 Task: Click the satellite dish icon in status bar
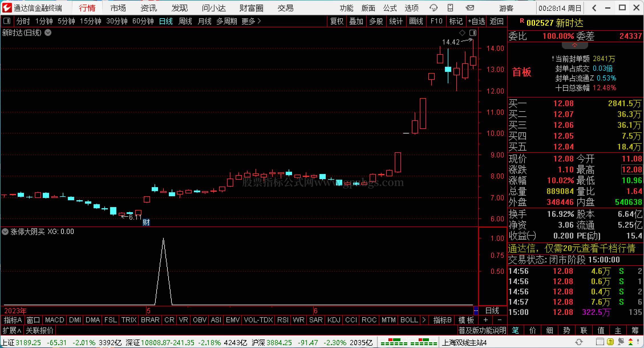pos(621,342)
